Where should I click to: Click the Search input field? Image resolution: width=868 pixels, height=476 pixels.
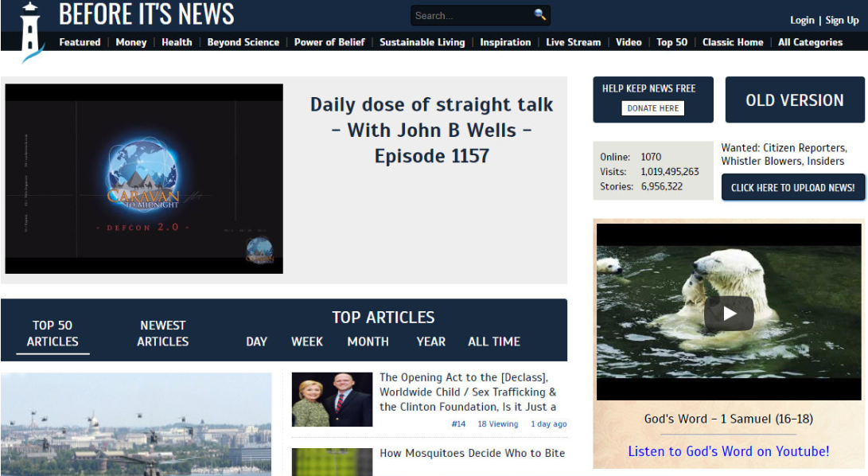[x=469, y=14]
